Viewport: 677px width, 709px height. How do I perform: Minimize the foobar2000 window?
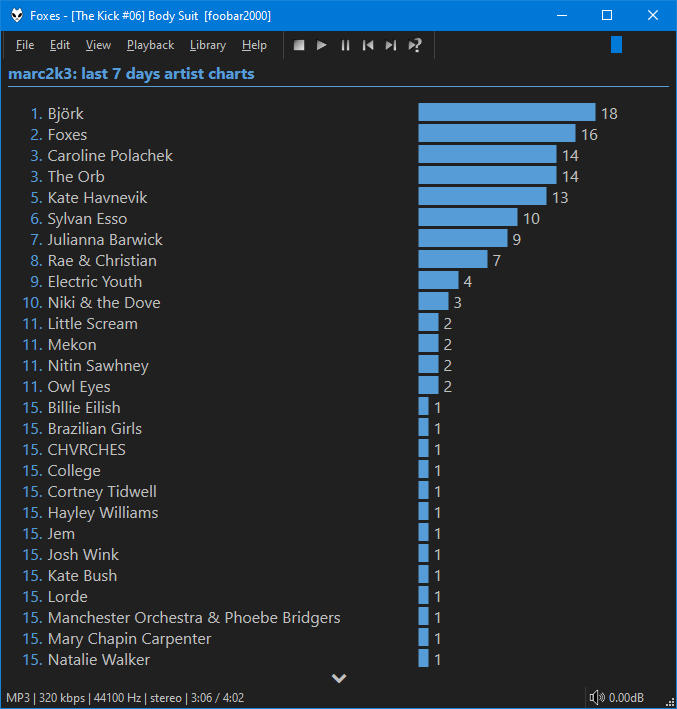click(x=562, y=15)
